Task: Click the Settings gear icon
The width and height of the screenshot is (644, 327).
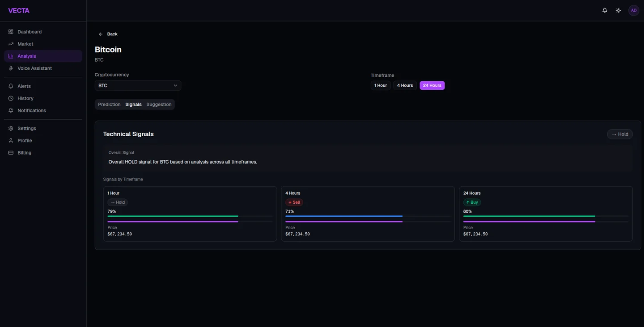Action: click(11, 128)
